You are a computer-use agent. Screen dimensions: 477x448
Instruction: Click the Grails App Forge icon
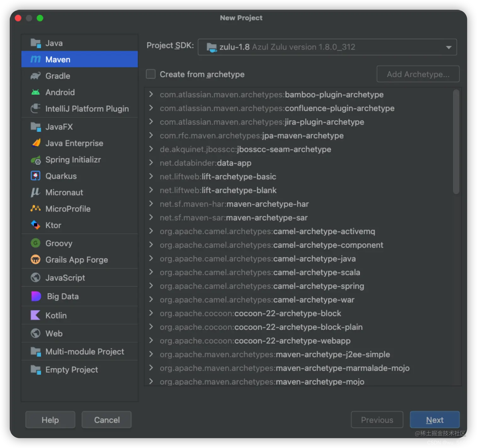36,260
